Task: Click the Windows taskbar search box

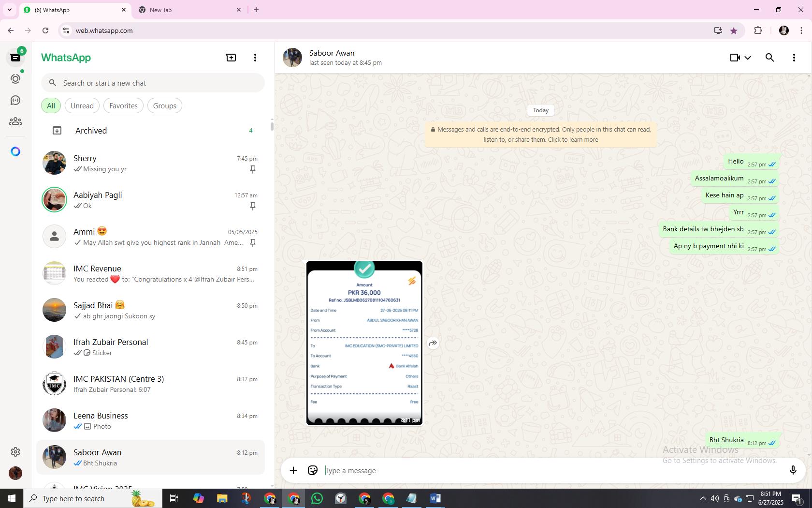Action: [92, 498]
